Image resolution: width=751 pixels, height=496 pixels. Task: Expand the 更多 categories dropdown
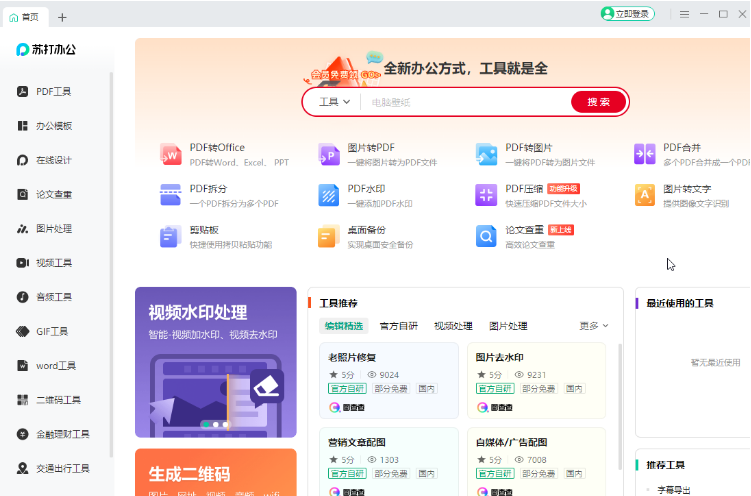pos(594,326)
